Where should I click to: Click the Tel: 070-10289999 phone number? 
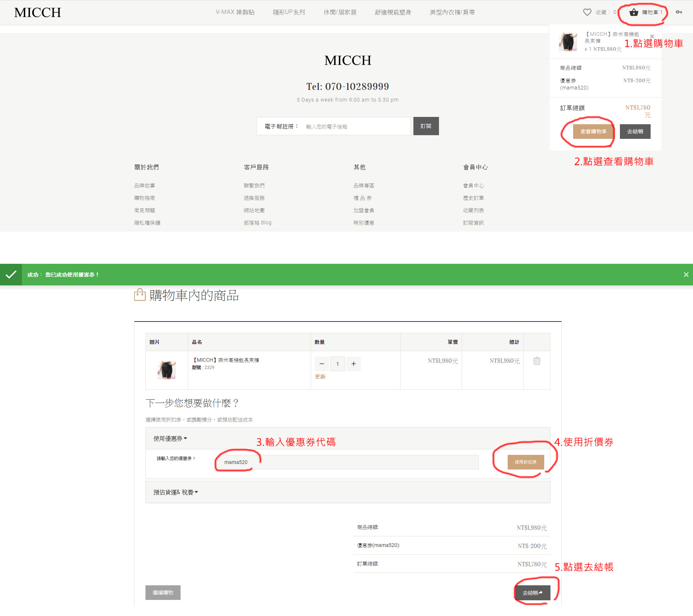coord(348,87)
